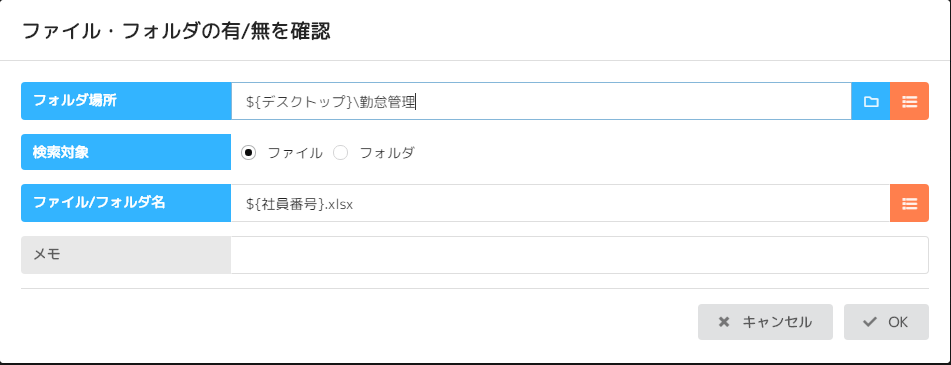The width and height of the screenshot is (951, 365).
Task: Focus the ファイル/フォルダ名 input field
Action: [560, 203]
